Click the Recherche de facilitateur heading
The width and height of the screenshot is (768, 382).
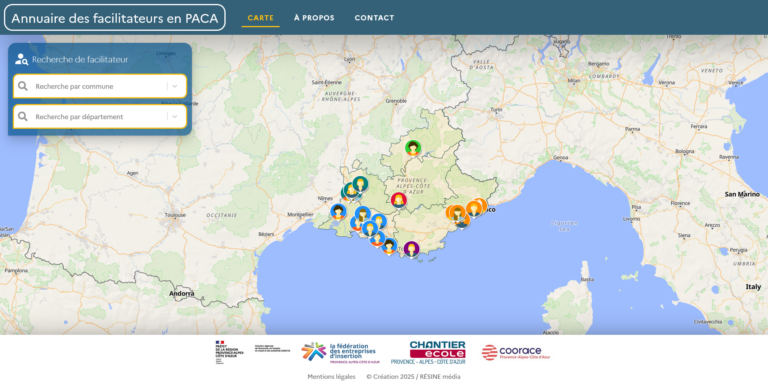tap(80, 59)
